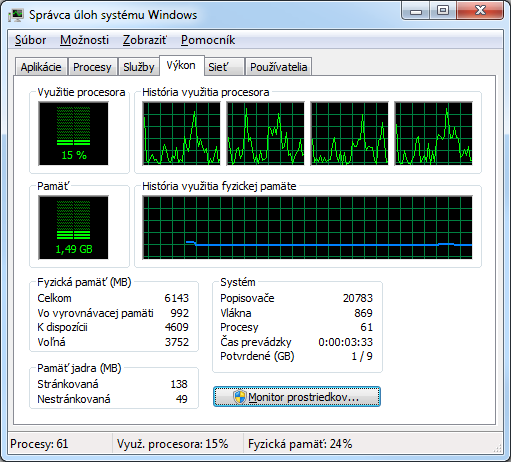Open Monitor prostriedkov
511x462 pixels.
coord(297,397)
